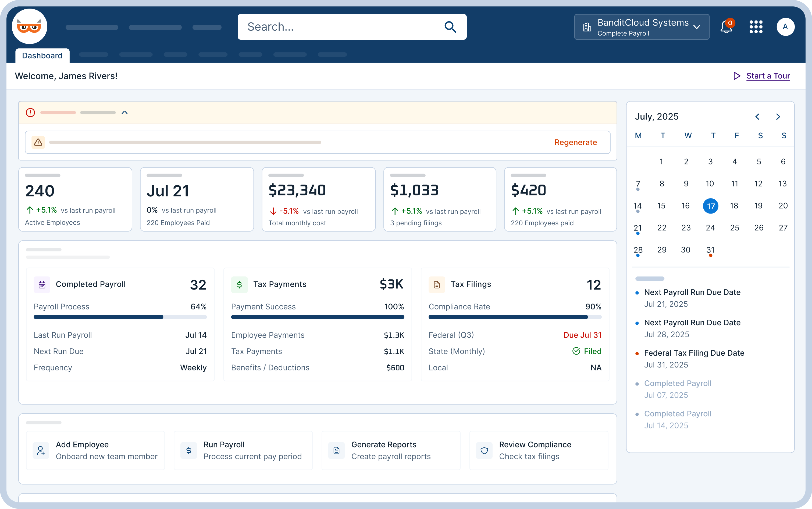Open the profile avatar menu
The height and width of the screenshot is (509, 812).
tap(785, 27)
